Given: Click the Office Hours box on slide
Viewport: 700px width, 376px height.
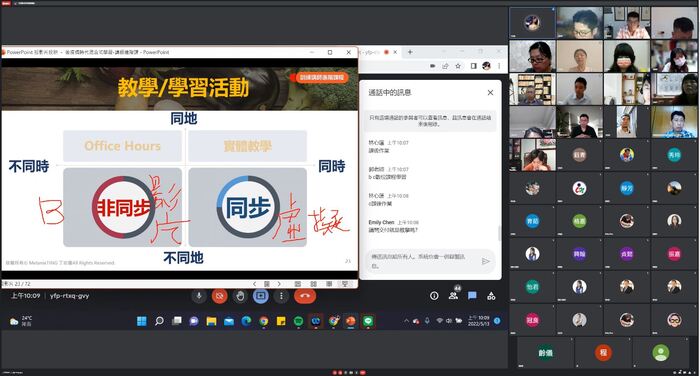Looking at the screenshot, I should (x=122, y=146).
